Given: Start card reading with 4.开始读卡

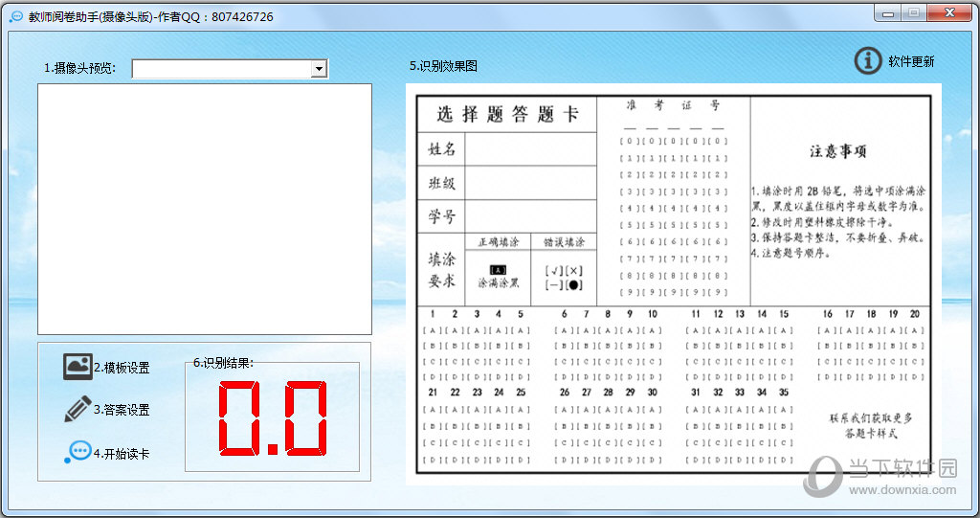Looking at the screenshot, I should coord(122,454).
